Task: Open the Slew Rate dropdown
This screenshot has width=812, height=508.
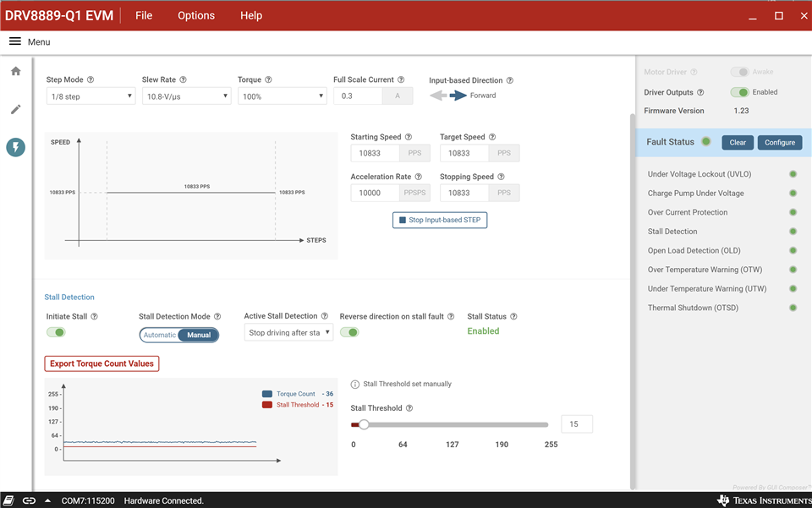Action: (x=186, y=96)
